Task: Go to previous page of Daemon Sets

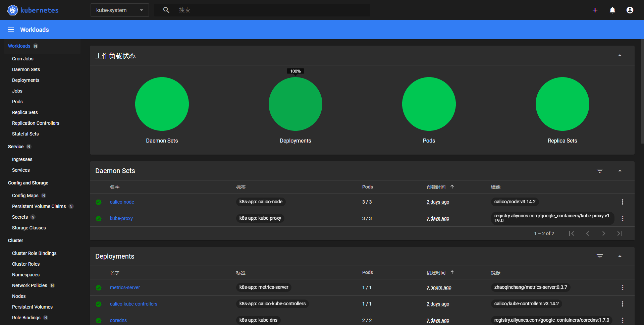Action: pyautogui.click(x=588, y=233)
